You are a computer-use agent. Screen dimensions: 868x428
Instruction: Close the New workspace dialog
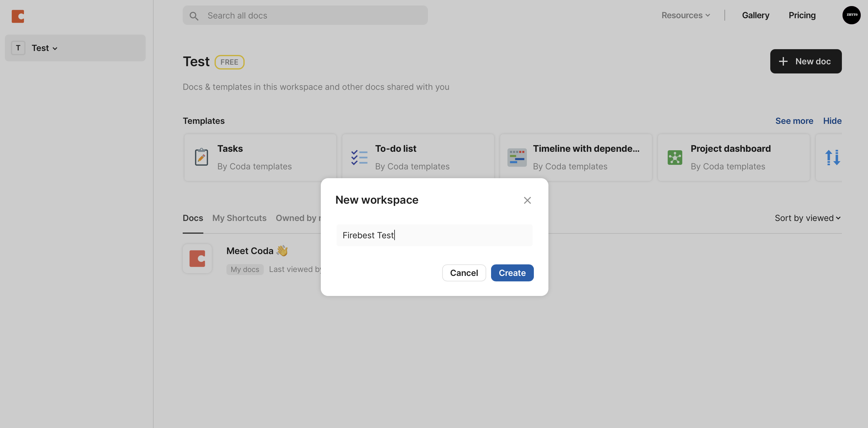coord(527,200)
